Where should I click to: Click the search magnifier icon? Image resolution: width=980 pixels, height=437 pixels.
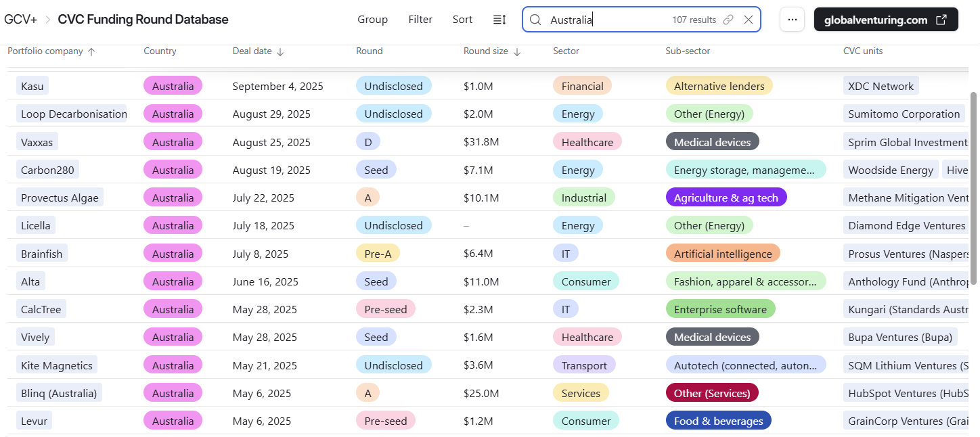(535, 20)
